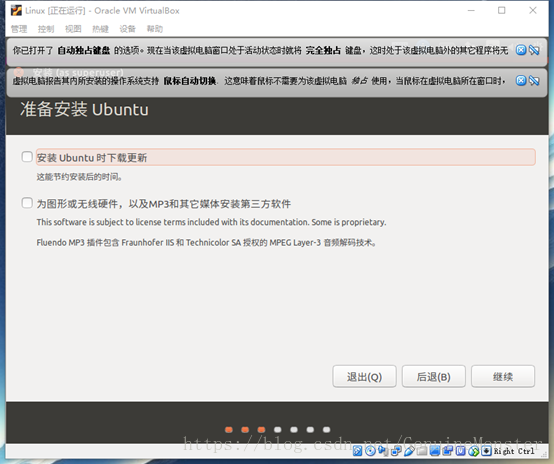The height and width of the screenshot is (464, 554).
Task: Minimize the Oracle VM VirtualBox window
Action: pyautogui.click(x=471, y=11)
